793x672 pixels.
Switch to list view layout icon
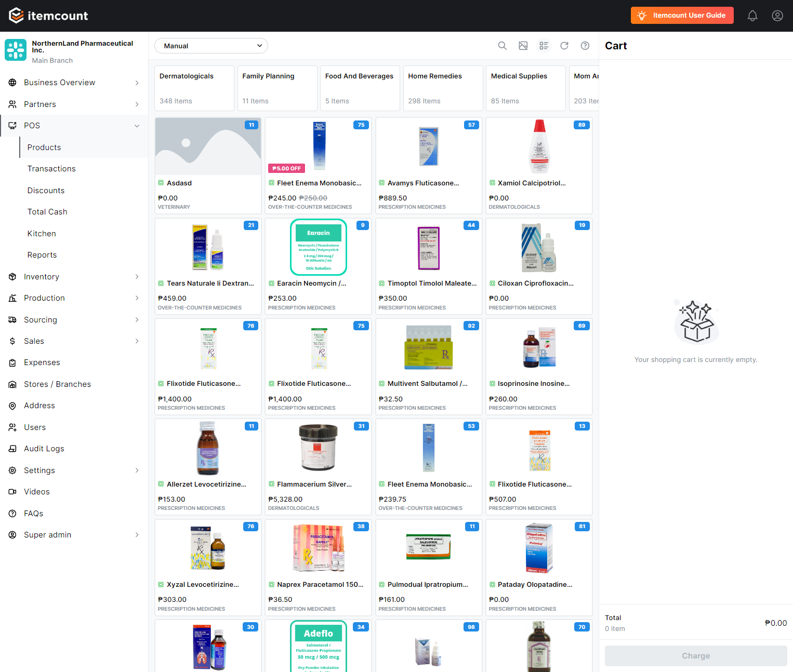tap(544, 46)
